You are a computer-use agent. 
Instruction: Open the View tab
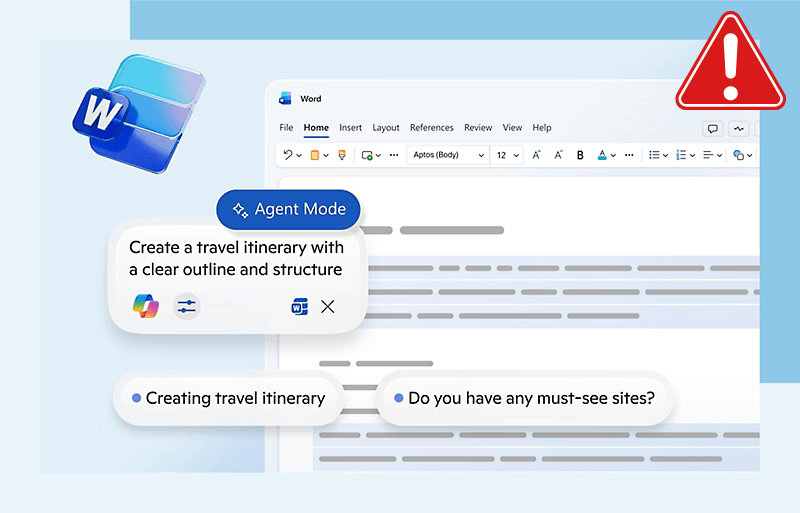click(512, 128)
